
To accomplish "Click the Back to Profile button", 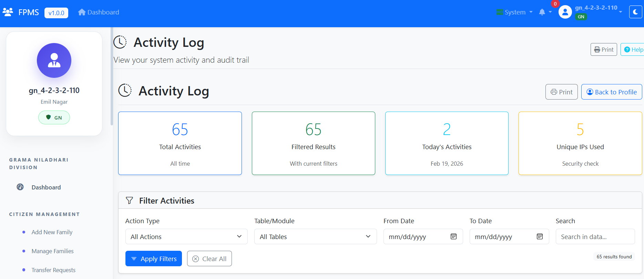I will point(611,92).
